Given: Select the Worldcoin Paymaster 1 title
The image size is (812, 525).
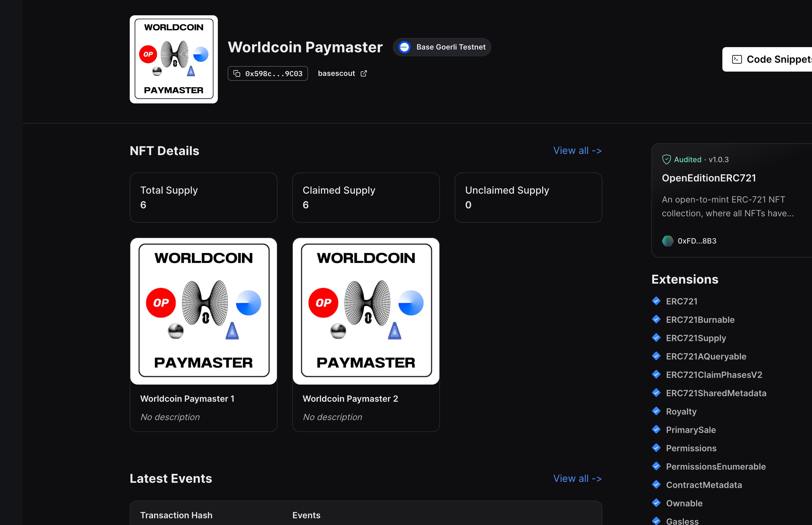Looking at the screenshot, I should tap(187, 399).
